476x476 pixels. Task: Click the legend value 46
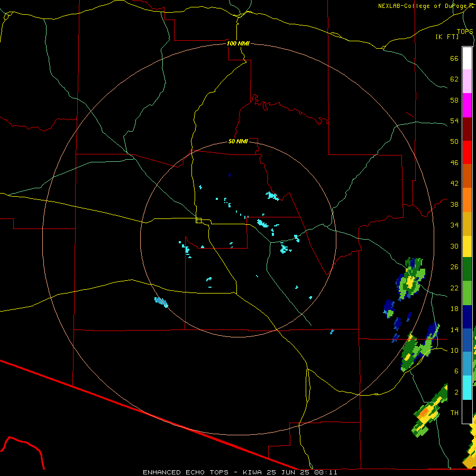point(454,162)
